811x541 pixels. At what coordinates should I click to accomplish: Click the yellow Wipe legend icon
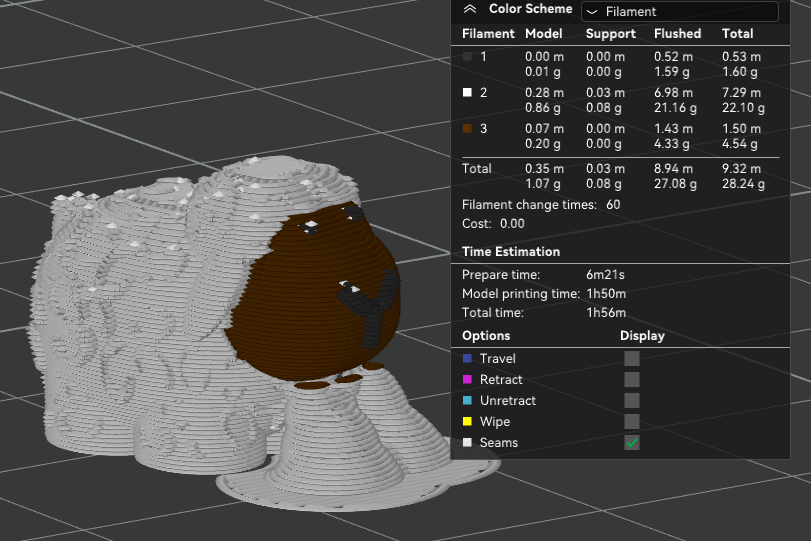click(467, 422)
